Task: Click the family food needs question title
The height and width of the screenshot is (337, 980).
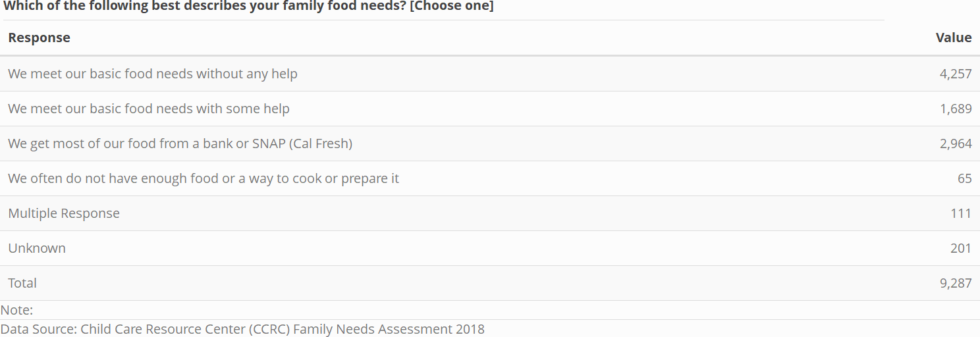Action: (248, 7)
